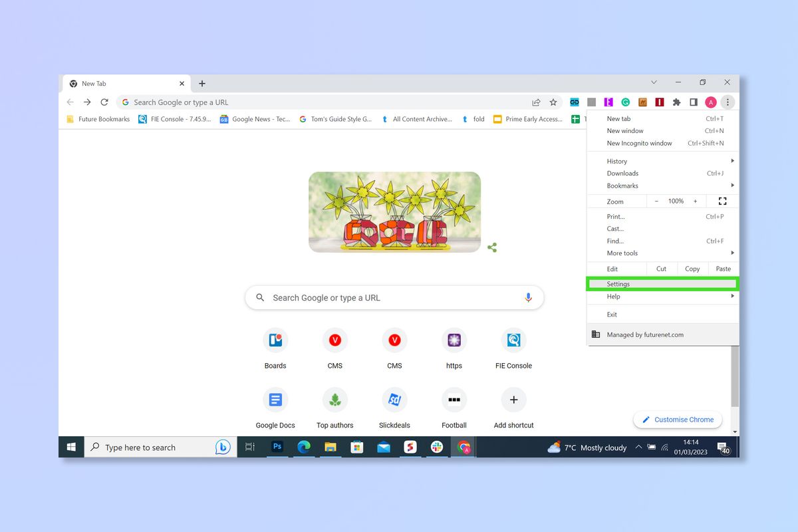This screenshot has width=798, height=532.
Task: Open the Chrome profile avatar
Action: pyautogui.click(x=710, y=102)
